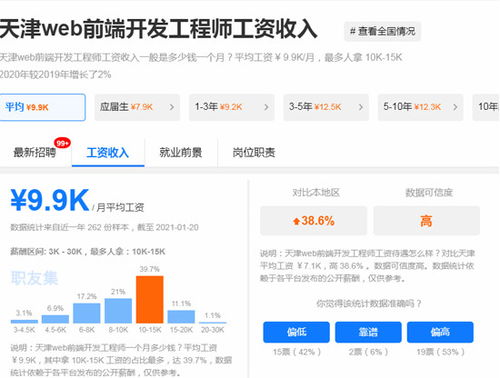Select the 5-10年 ¥12.3K filter card
Viewport: 500px width, 378px height.
[420, 107]
